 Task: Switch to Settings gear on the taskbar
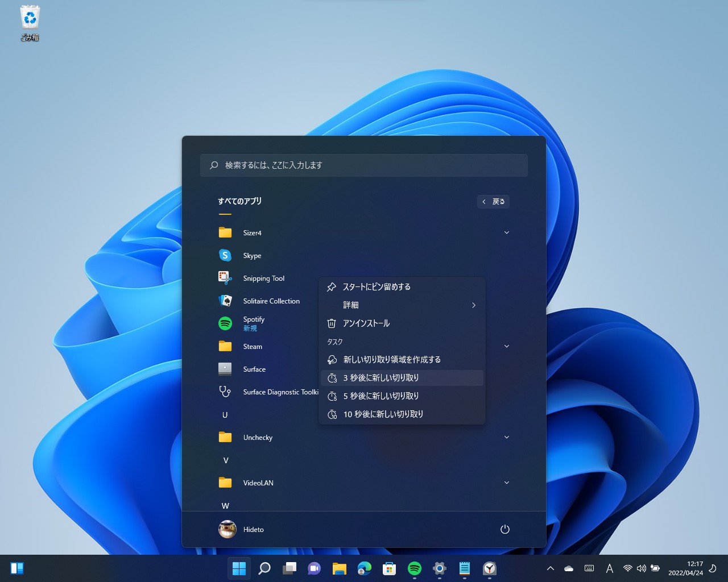[440, 568]
